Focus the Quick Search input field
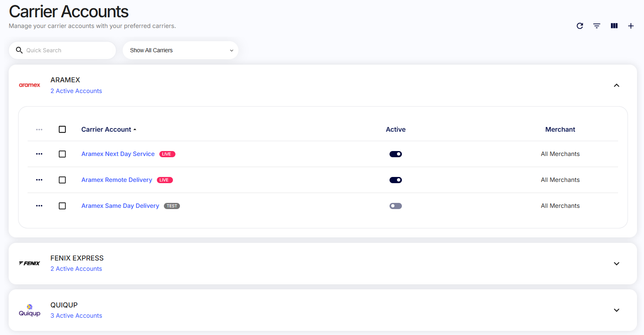The image size is (644, 335). (x=62, y=50)
